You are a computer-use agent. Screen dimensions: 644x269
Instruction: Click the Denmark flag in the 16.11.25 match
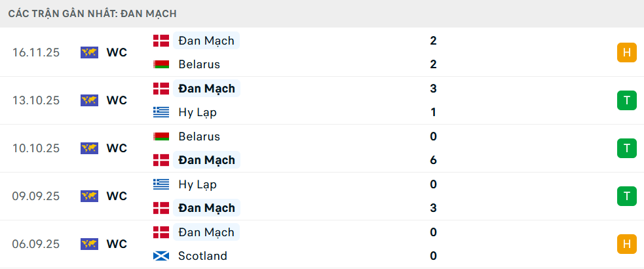tap(161, 41)
